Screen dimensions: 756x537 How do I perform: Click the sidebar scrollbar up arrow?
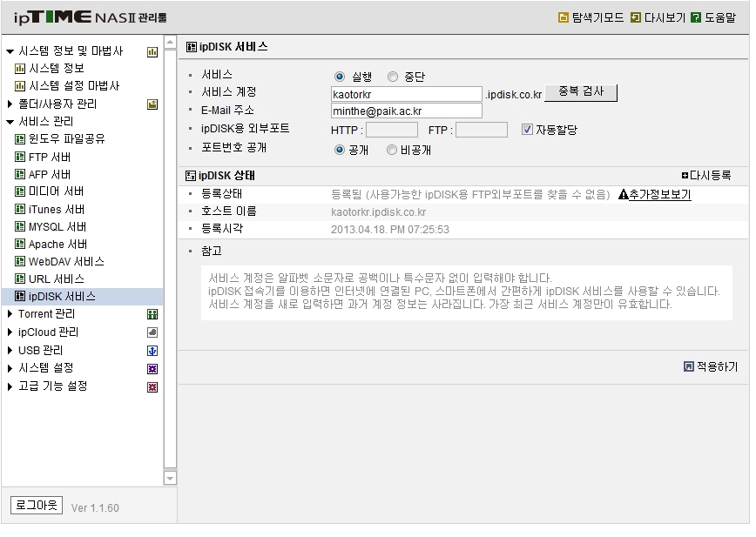coord(170,43)
